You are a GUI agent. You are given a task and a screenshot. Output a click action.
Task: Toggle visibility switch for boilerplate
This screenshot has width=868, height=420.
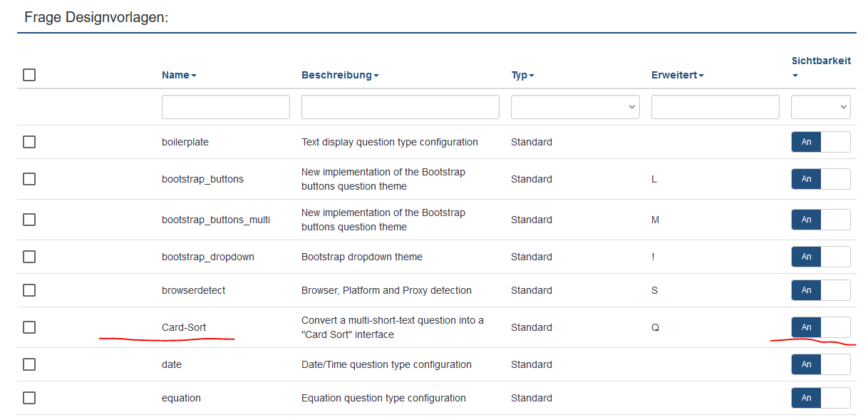tap(821, 142)
